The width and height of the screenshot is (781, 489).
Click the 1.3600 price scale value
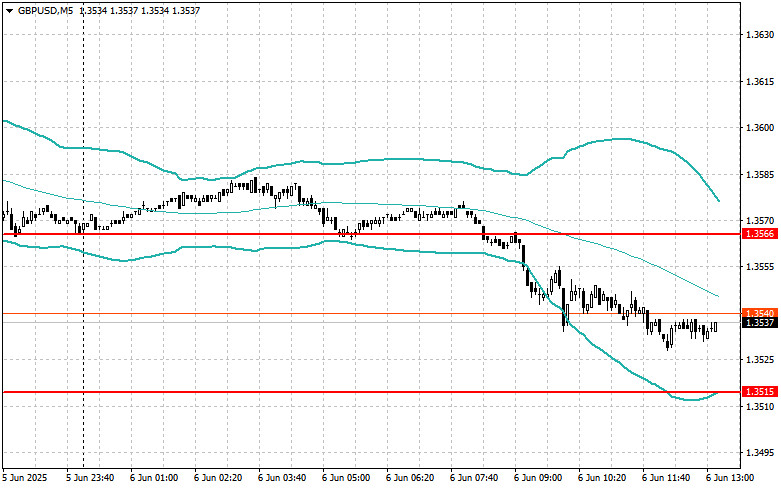[x=760, y=128]
